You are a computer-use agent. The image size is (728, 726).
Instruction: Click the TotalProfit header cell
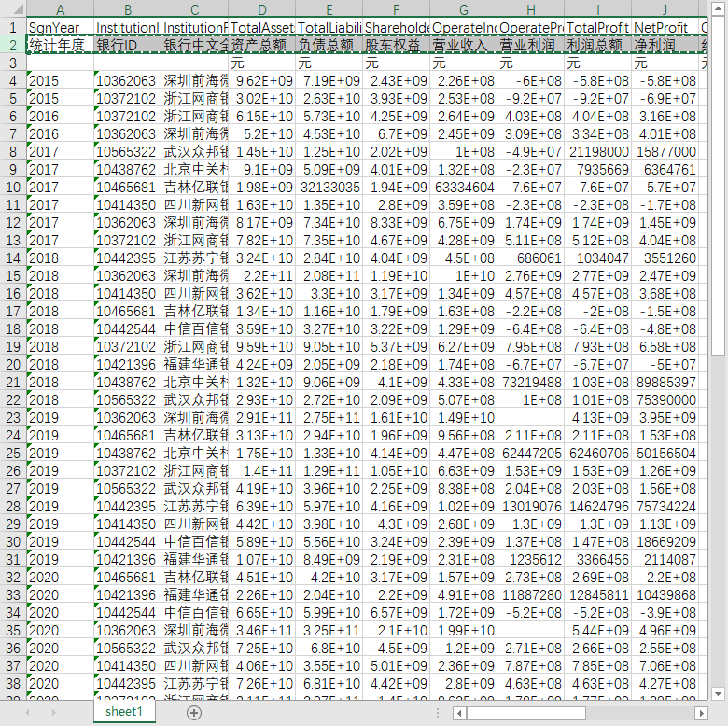598,27
